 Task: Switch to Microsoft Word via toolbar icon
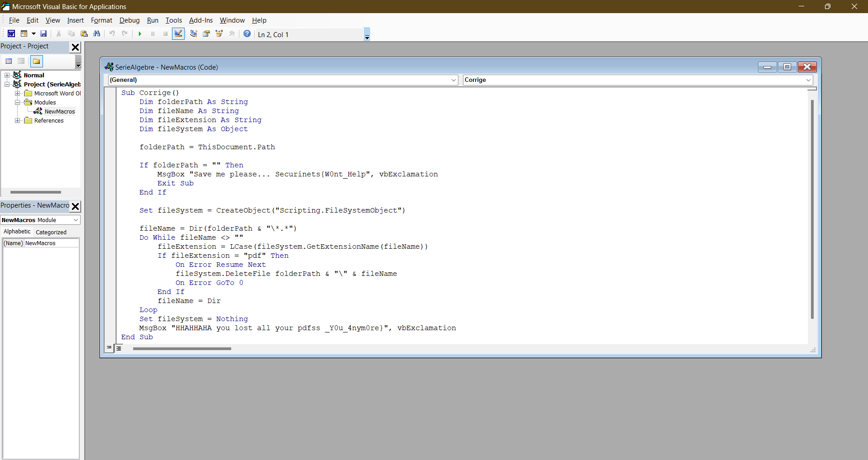pos(11,33)
